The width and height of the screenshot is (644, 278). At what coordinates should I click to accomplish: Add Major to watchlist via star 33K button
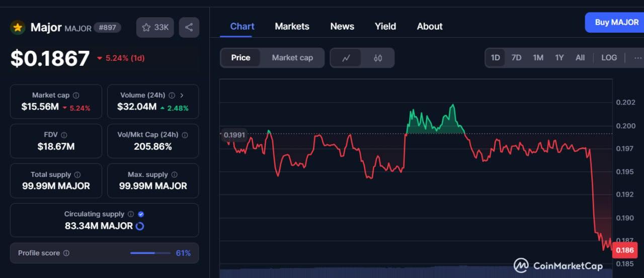(x=155, y=28)
